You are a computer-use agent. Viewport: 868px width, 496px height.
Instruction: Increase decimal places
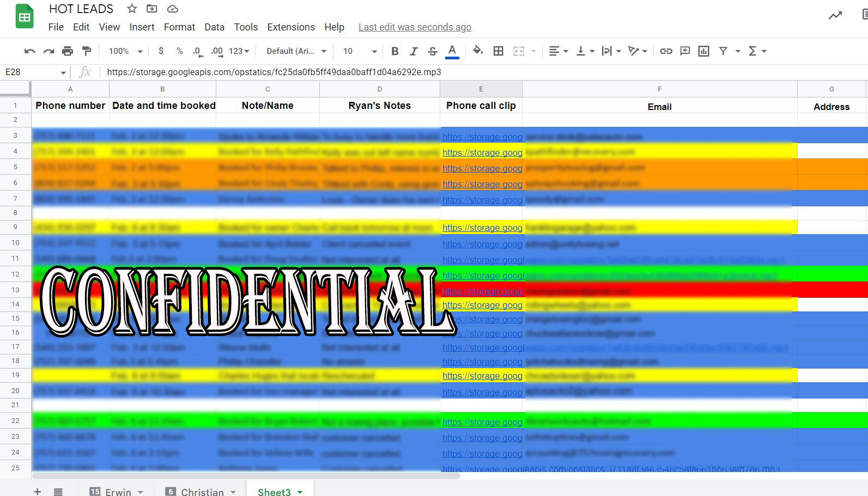click(x=217, y=51)
